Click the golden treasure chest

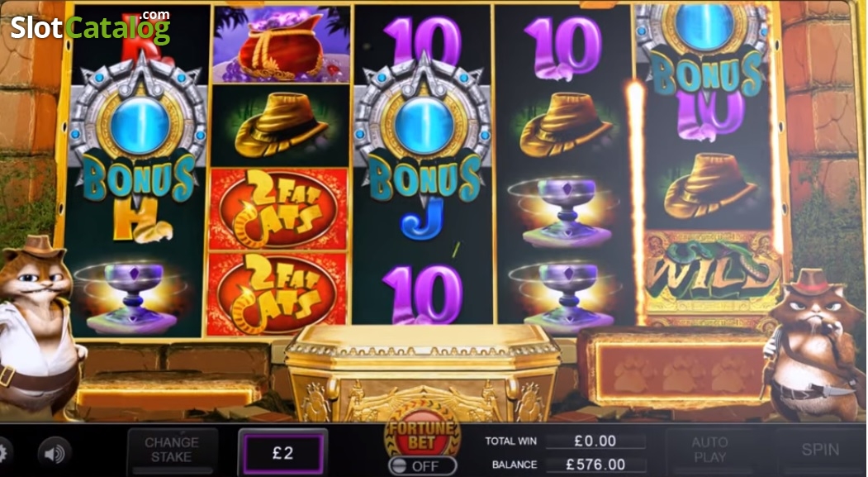(x=422, y=372)
